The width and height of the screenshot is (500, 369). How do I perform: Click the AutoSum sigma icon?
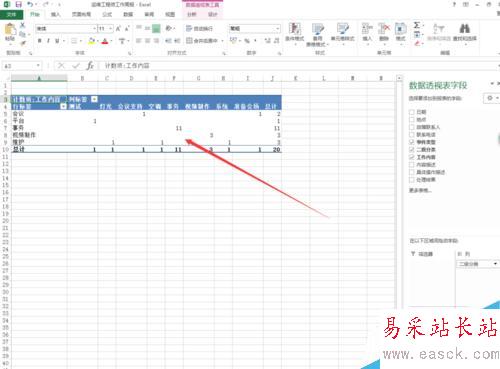pos(417,25)
